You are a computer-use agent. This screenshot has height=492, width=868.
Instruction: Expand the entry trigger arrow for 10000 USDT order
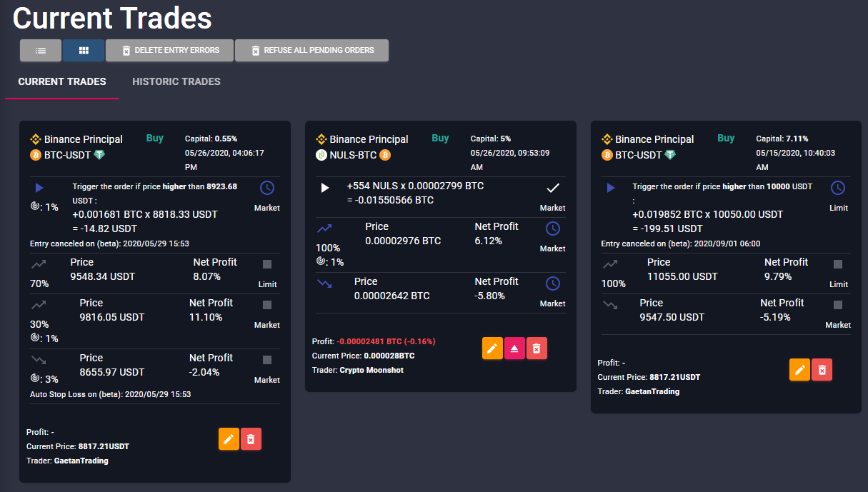tap(611, 188)
